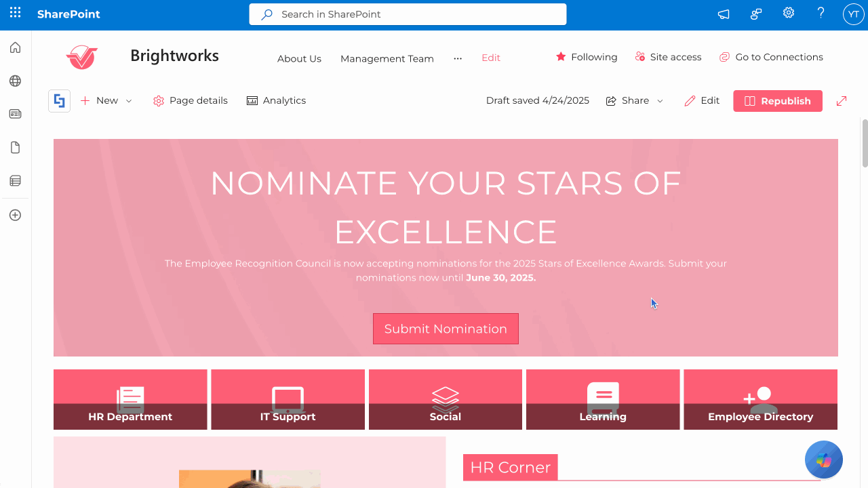Click the Draft saved 4/24/2025 status
Screen dimensions: 868x488
pos(538,100)
